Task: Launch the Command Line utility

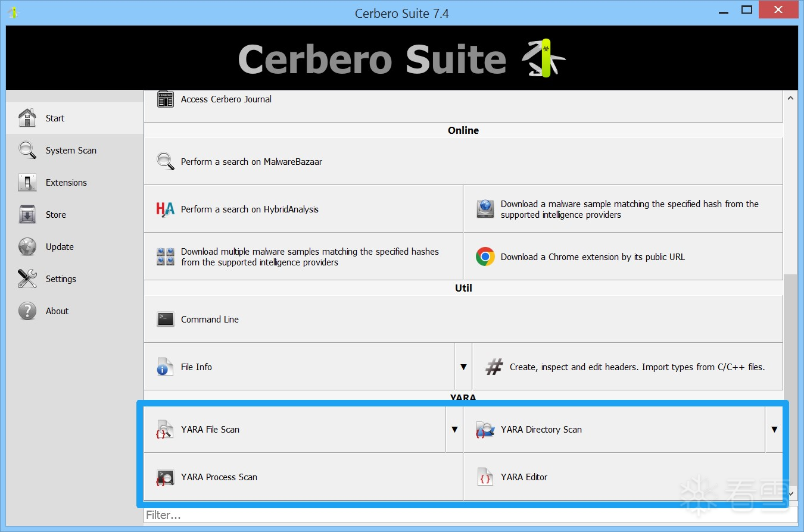Action: (463, 319)
